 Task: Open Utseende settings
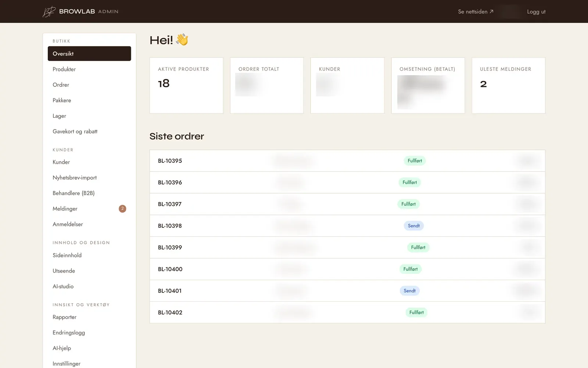pos(89,271)
